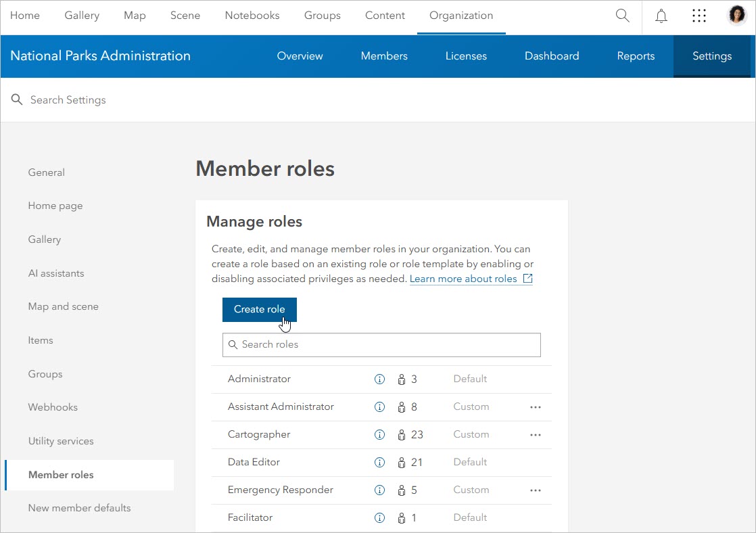This screenshot has height=533, width=756.
Task: Open the user profile avatar
Action: 736,14
